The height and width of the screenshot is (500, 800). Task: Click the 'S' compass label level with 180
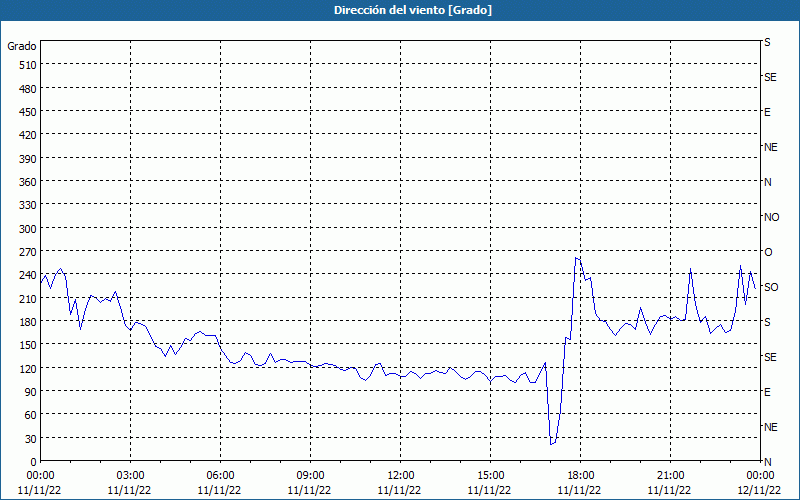point(767,322)
